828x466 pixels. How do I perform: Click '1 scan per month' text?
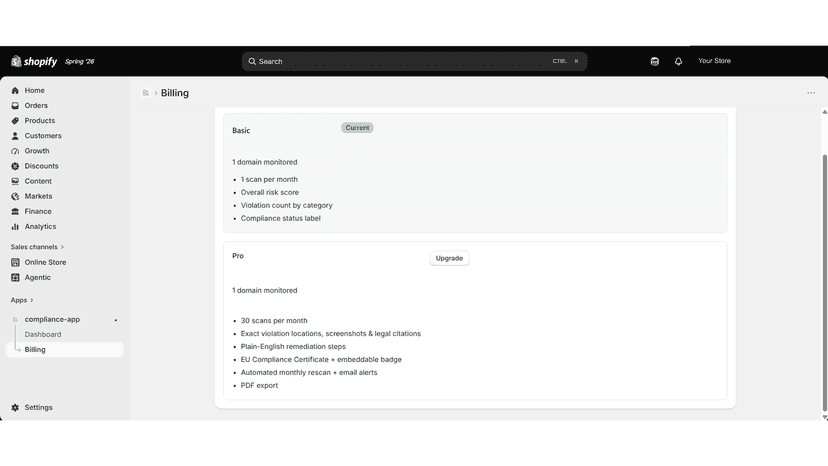(x=269, y=180)
